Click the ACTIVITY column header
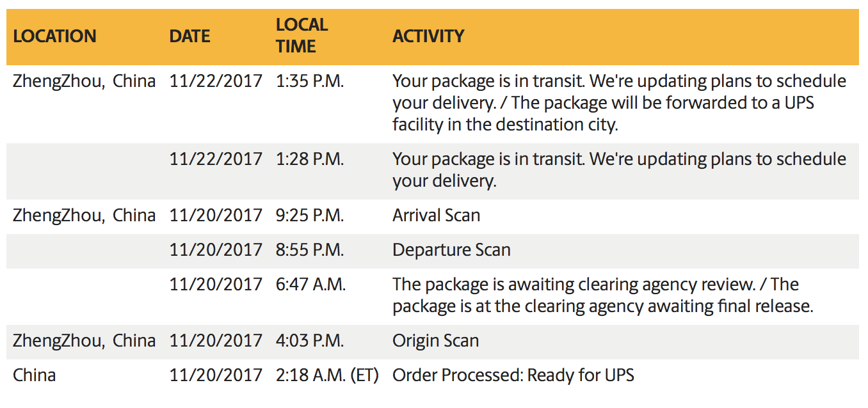 coord(428,36)
